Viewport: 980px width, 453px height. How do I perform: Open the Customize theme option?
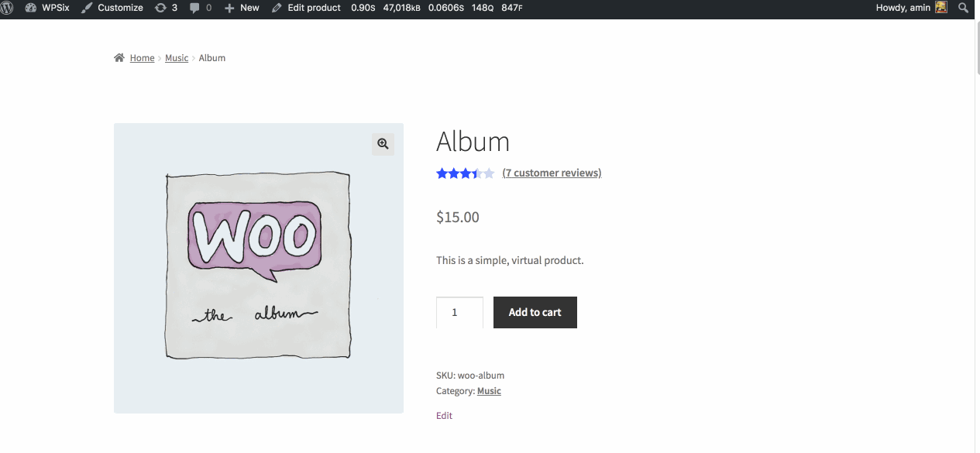pos(112,8)
